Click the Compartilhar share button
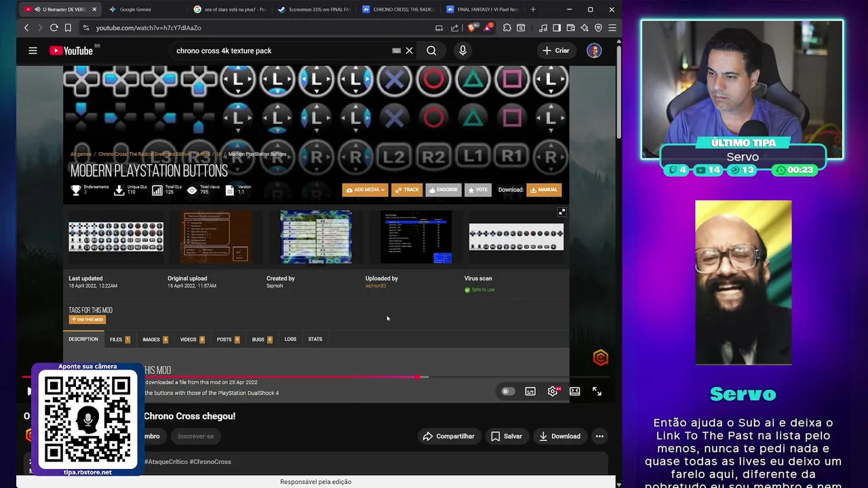 coord(448,436)
